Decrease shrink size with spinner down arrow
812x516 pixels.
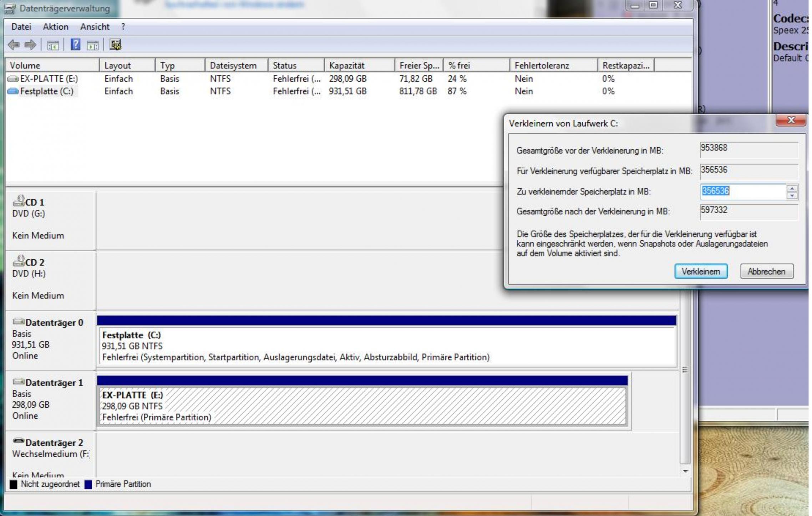(x=792, y=195)
